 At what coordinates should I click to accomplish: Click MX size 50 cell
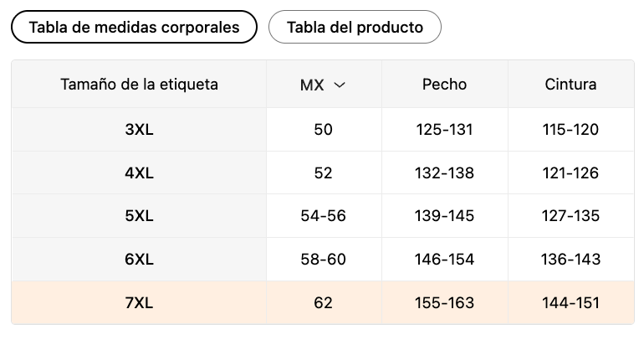323,130
